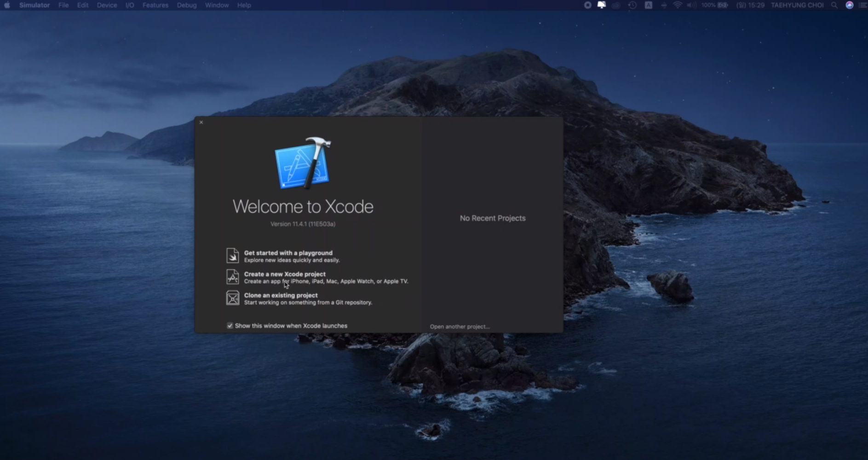Open the I/O menu
Image resolution: width=868 pixels, height=460 pixels.
click(130, 5)
